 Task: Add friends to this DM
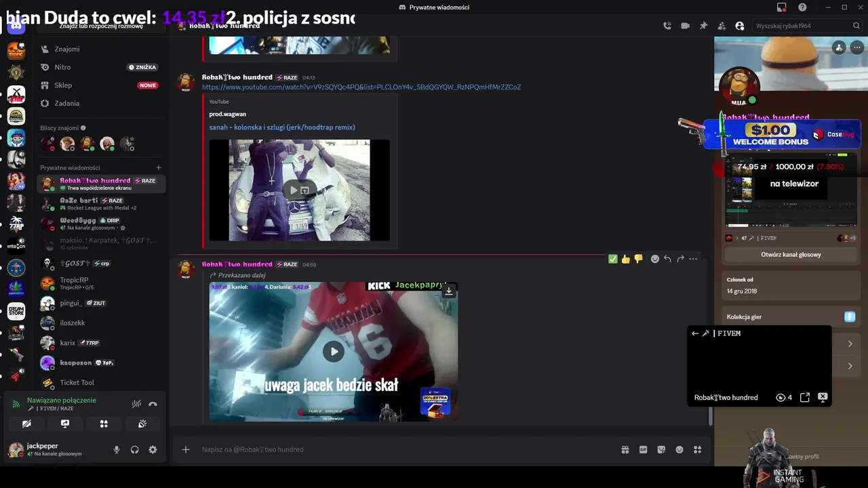722,26
